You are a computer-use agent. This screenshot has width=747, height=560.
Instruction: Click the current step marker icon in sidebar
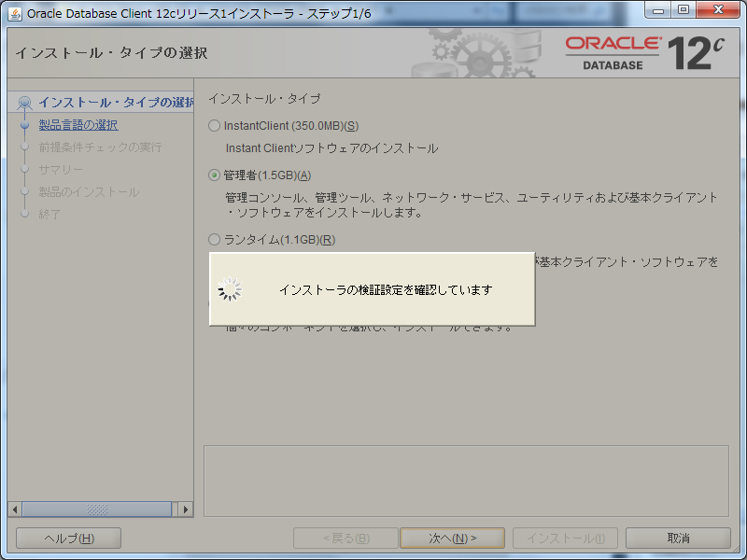(x=24, y=103)
